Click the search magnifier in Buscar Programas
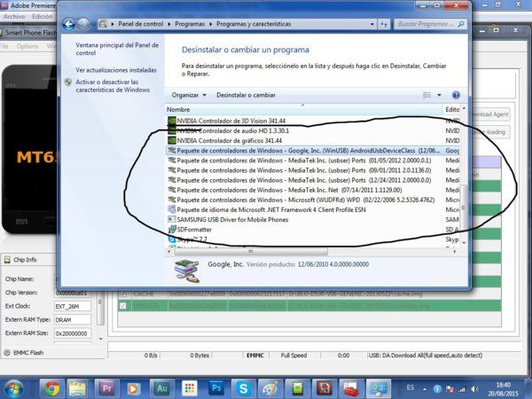 click(461, 24)
